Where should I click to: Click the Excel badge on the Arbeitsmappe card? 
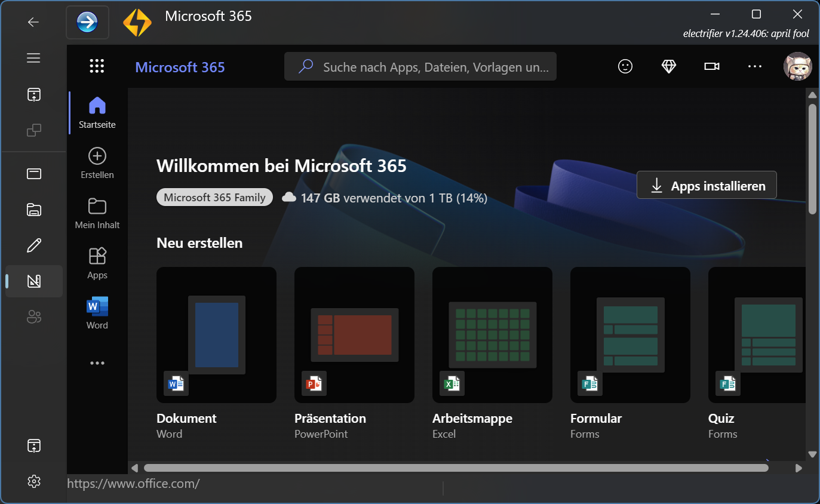pyautogui.click(x=452, y=383)
